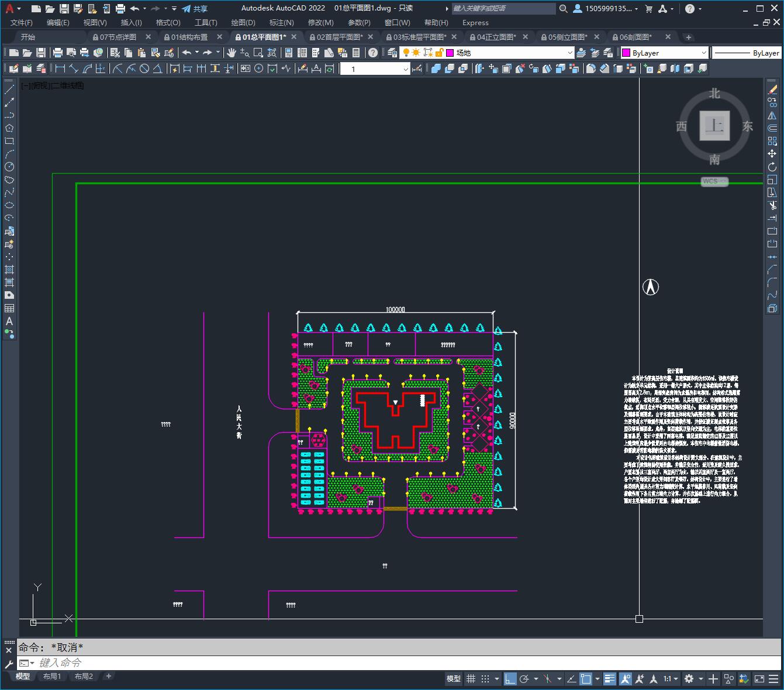Click the Erase modify tool

[x=772, y=90]
